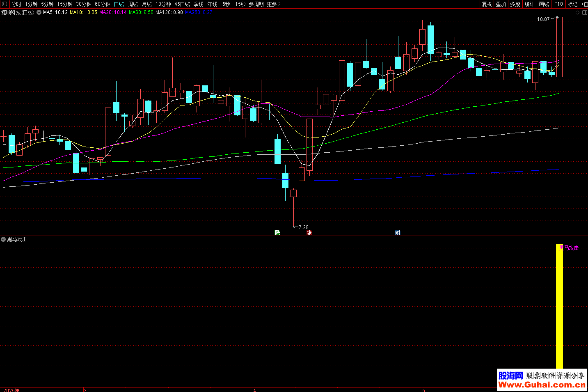Click the MA120: 8.98 label

point(169,12)
